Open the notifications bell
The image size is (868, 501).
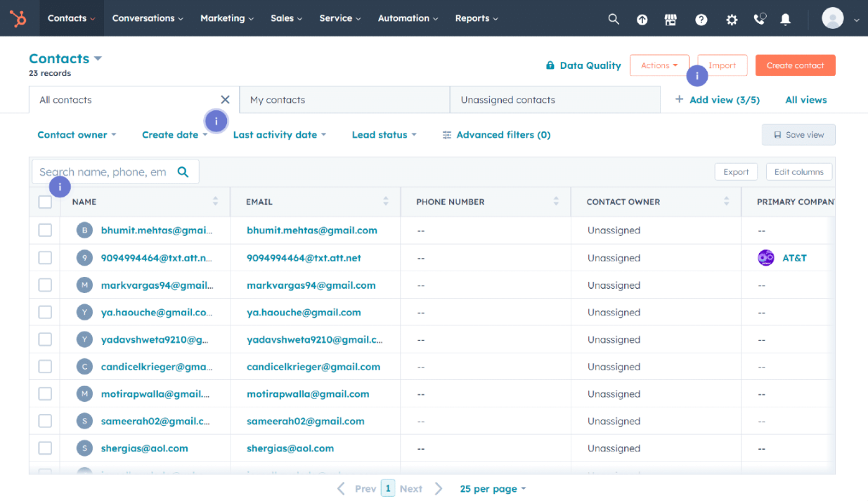coord(786,19)
